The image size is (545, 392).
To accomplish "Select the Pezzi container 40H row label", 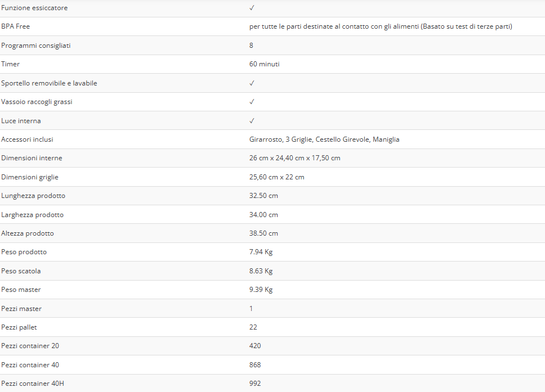I will (x=33, y=384).
